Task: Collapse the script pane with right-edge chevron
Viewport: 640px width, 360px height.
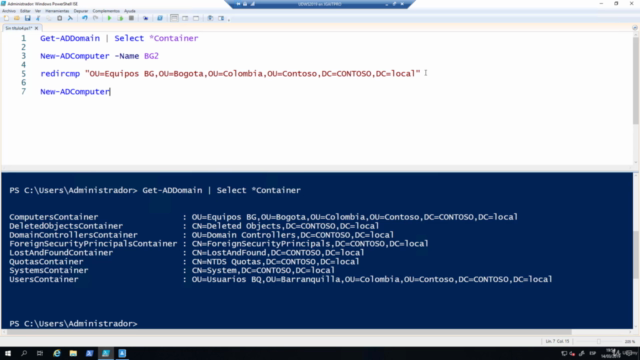Action: (x=635, y=28)
